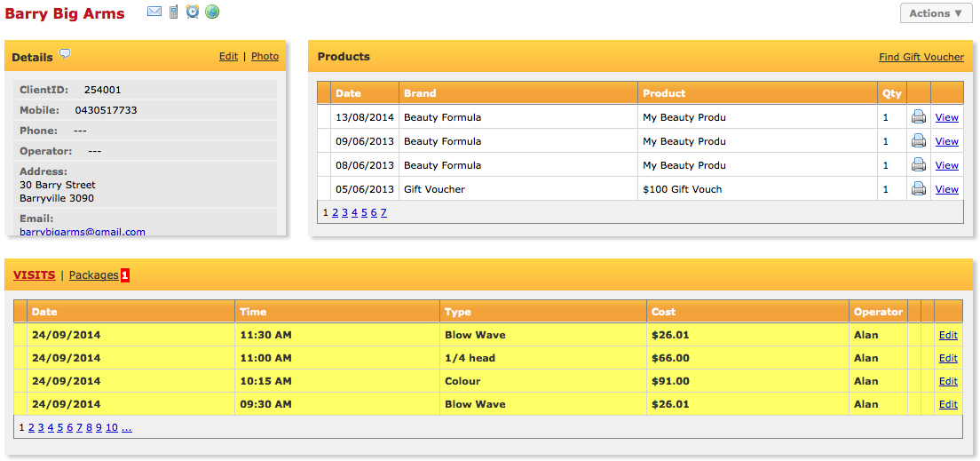The image size is (980, 461).
Task: Switch to the VISITS tab
Action: pyautogui.click(x=35, y=274)
